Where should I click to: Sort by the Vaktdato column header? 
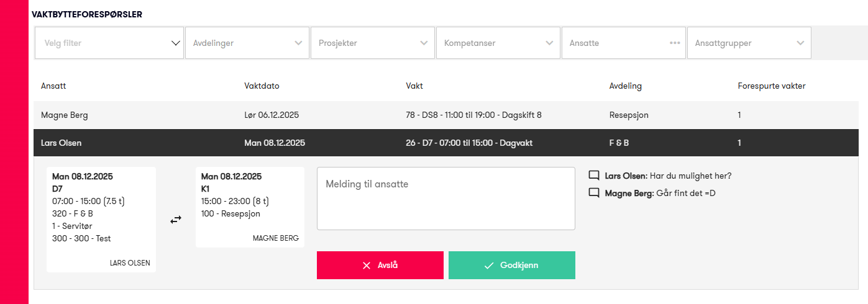(x=262, y=86)
